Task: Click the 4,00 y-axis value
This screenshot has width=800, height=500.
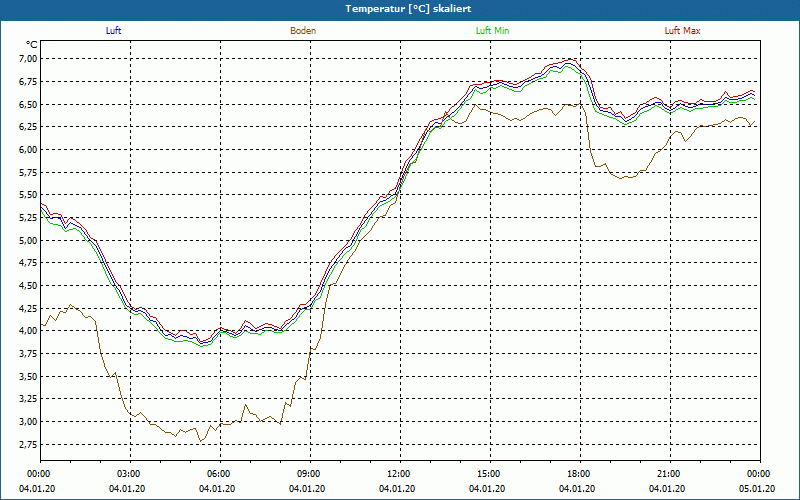Action: [x=28, y=331]
